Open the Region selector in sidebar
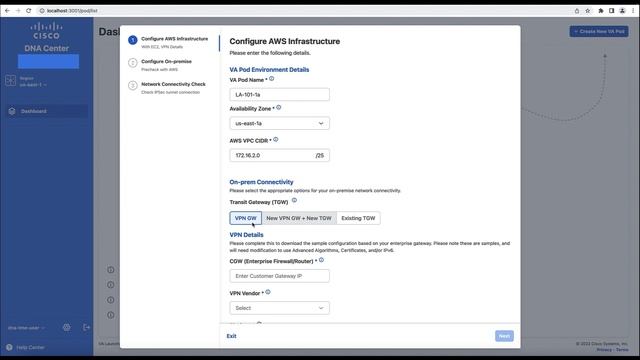640x360 pixels. click(x=33, y=81)
